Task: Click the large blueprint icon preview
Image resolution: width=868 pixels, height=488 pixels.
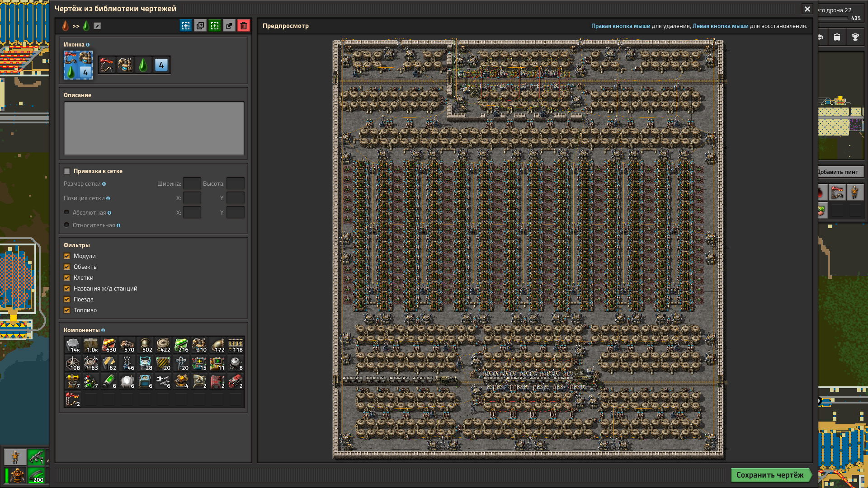Action: point(78,65)
